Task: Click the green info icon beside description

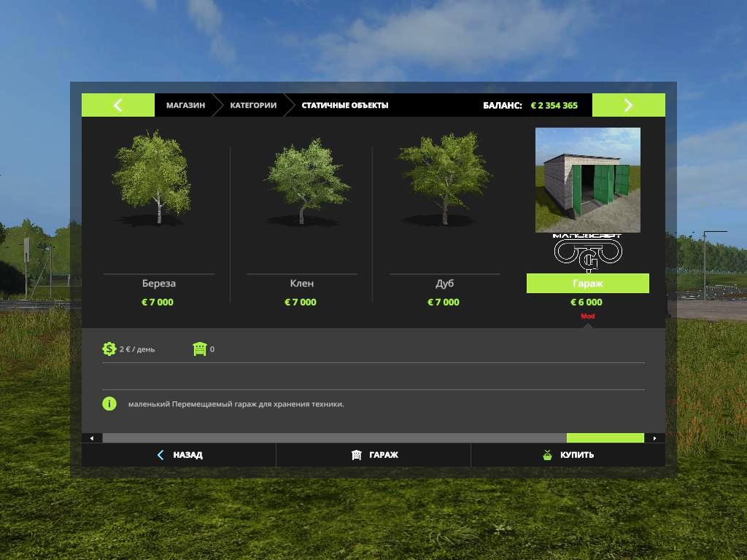Action: click(109, 404)
